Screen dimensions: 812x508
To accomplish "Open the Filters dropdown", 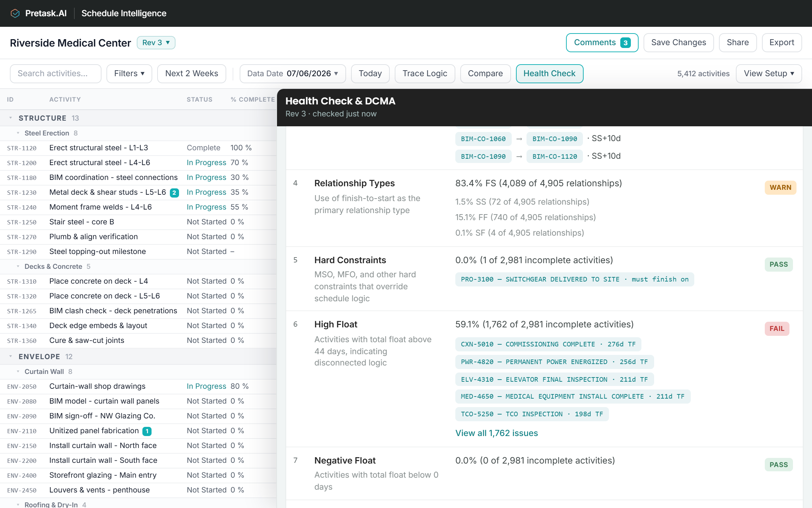I will (129, 74).
